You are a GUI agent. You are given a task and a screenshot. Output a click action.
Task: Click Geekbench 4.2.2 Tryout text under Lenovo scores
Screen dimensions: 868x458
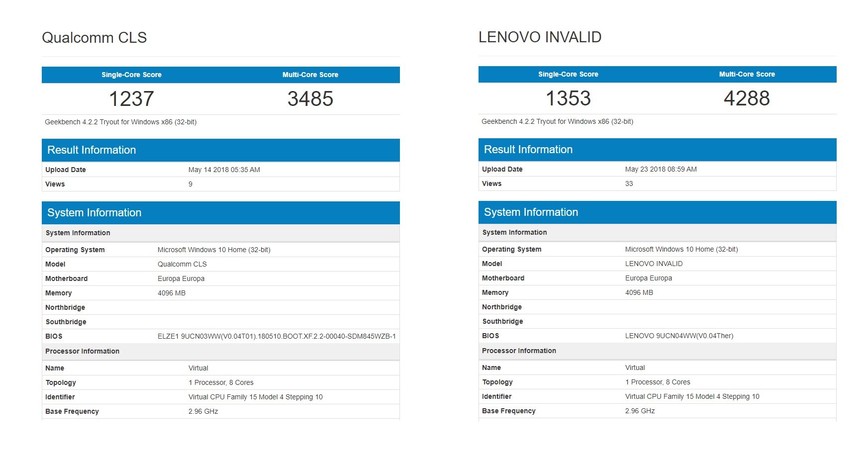click(557, 121)
